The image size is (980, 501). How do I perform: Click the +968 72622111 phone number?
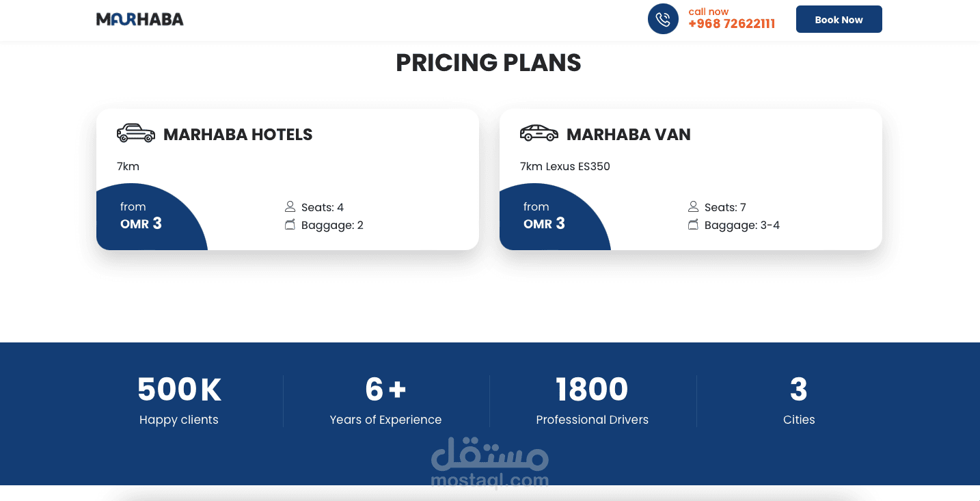click(731, 24)
